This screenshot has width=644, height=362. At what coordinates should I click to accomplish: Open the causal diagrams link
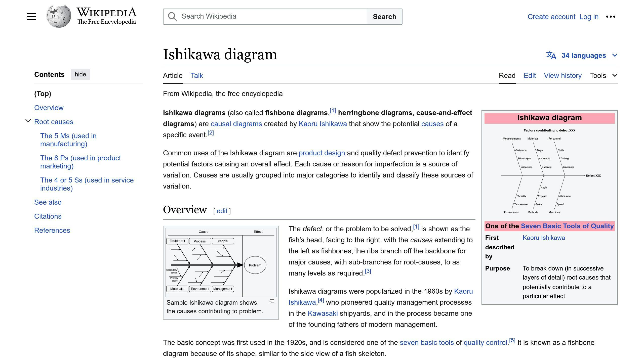[236, 124]
